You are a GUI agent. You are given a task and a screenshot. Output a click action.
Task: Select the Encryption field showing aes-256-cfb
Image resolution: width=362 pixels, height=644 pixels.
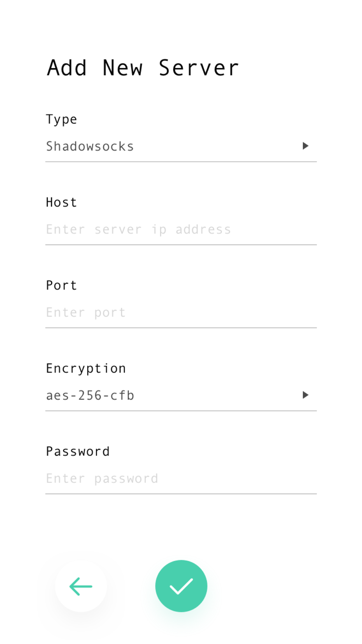175,395
